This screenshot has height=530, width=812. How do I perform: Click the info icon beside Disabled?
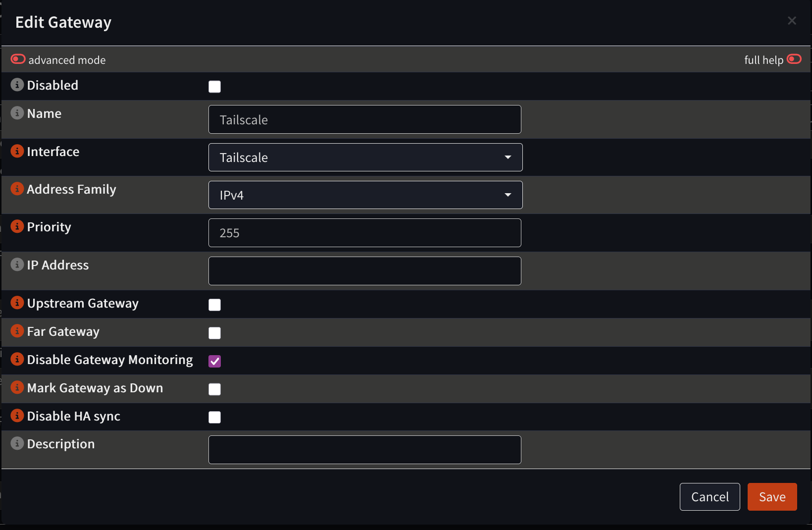pos(17,85)
